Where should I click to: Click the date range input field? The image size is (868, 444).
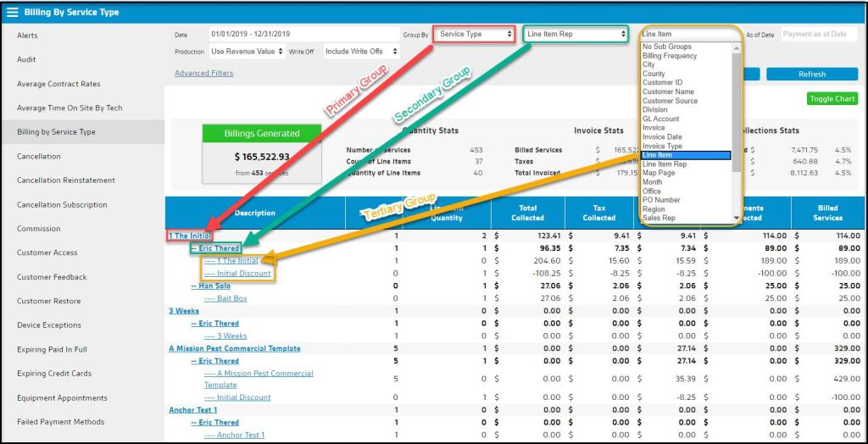click(x=303, y=34)
